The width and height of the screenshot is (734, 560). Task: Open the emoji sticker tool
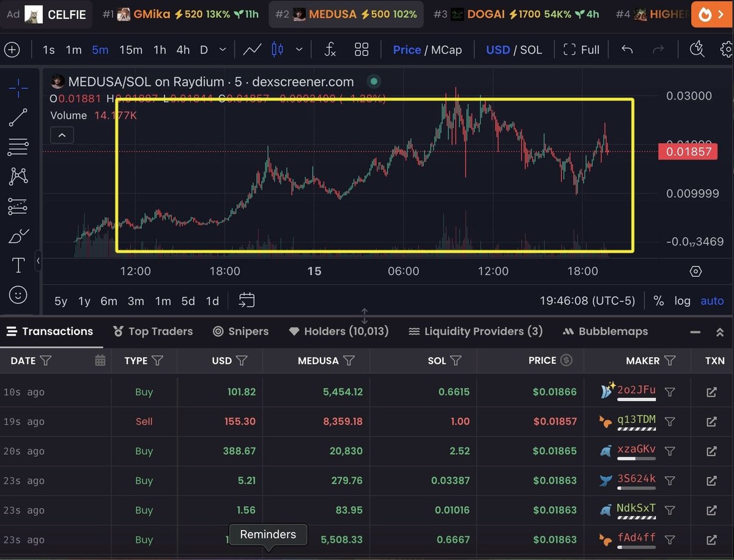click(18, 295)
